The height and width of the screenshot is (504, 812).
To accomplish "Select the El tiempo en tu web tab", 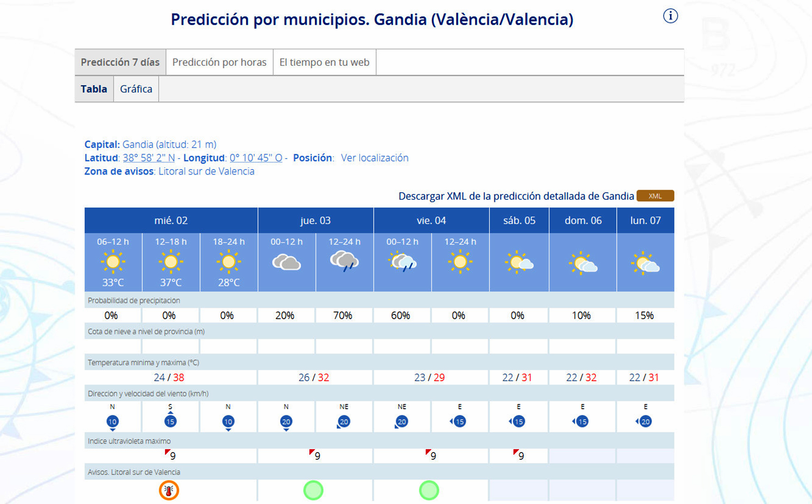I will point(324,62).
